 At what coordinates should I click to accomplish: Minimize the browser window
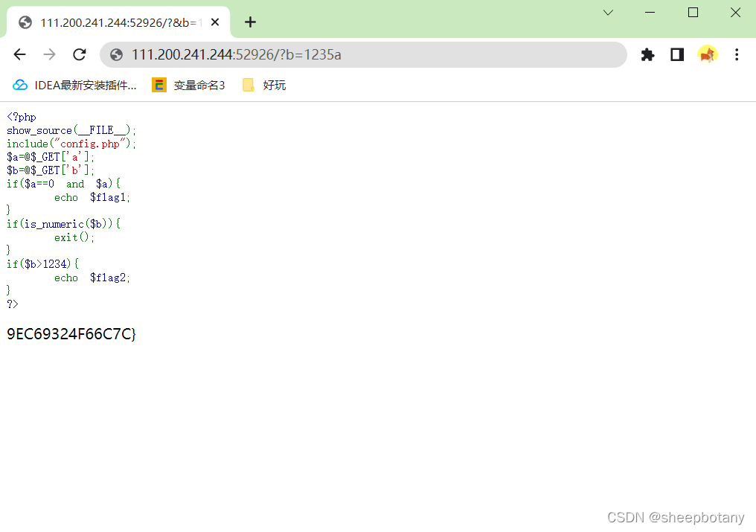point(650,13)
